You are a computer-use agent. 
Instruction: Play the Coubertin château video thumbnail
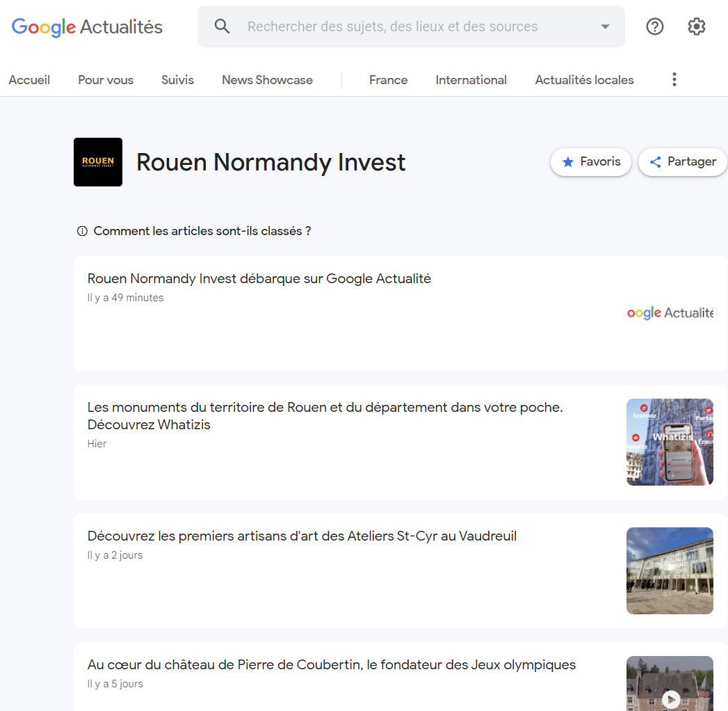pyautogui.click(x=670, y=684)
